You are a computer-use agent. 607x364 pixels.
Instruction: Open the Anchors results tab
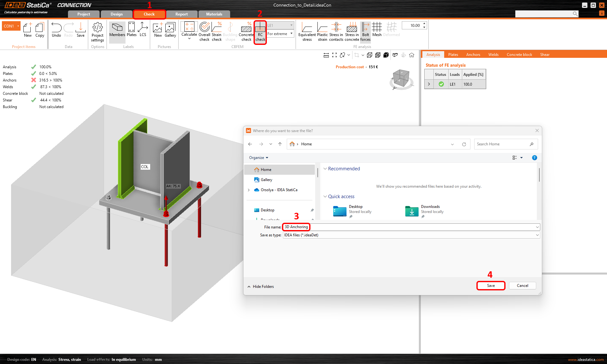(473, 55)
